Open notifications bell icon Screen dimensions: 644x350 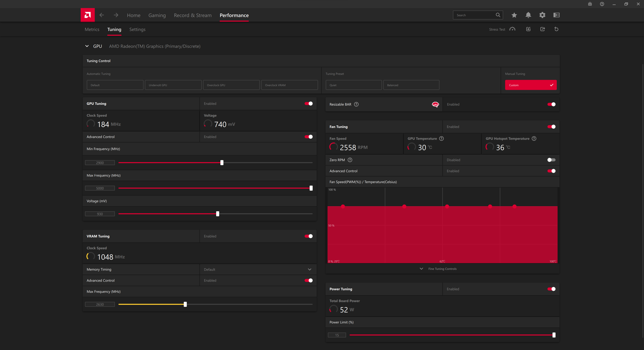pos(528,15)
